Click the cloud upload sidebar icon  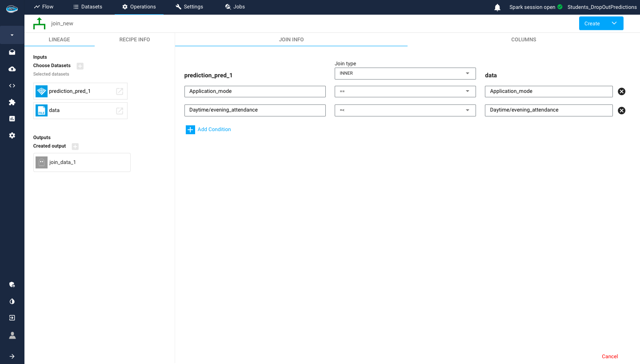pyautogui.click(x=12, y=69)
